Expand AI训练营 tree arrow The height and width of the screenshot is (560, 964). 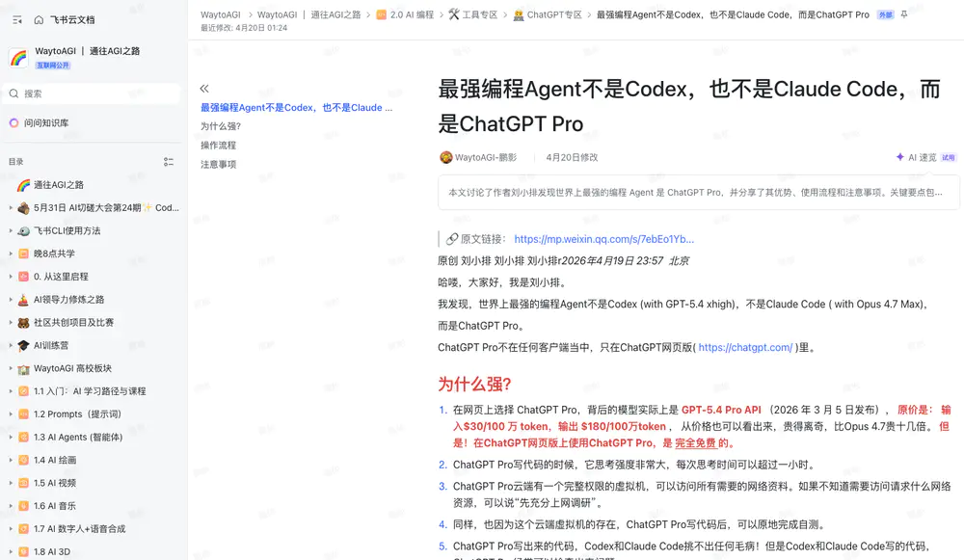11,345
